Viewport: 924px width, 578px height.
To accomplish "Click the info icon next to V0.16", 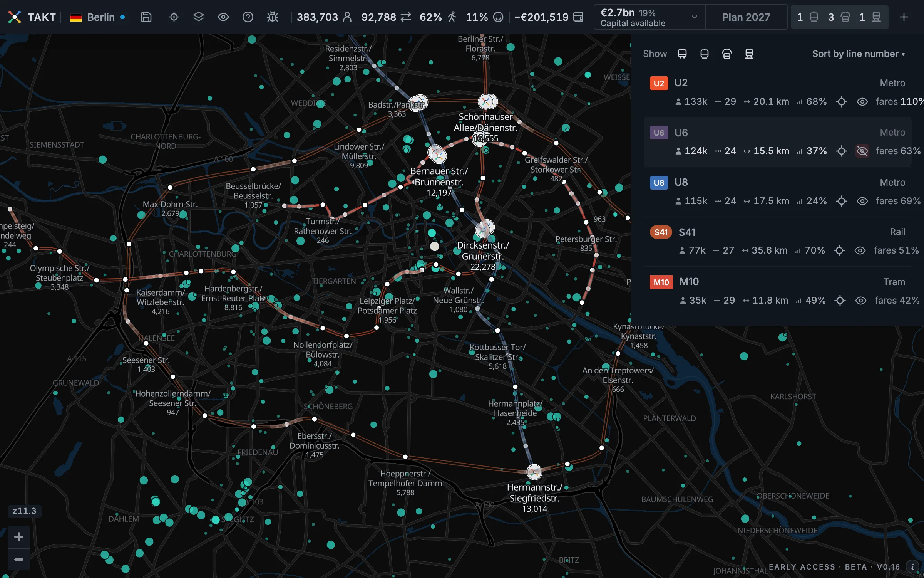I will coord(912,567).
